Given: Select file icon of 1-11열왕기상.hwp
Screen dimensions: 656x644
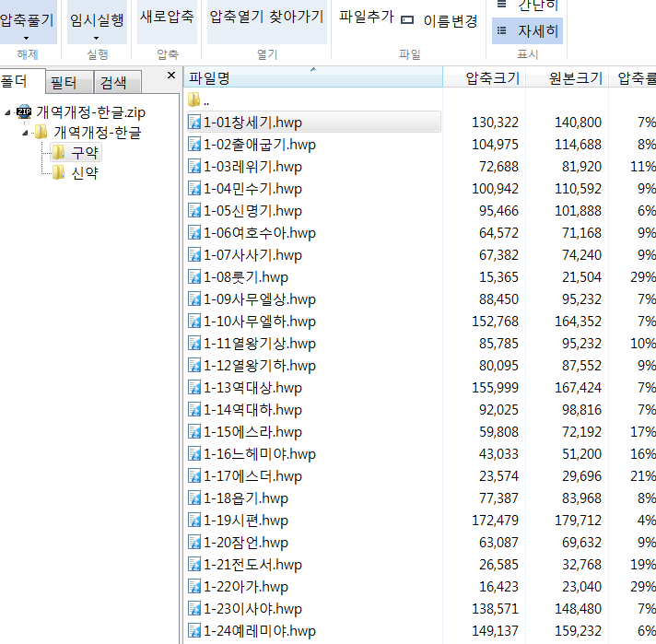Looking at the screenshot, I should click(x=194, y=344).
